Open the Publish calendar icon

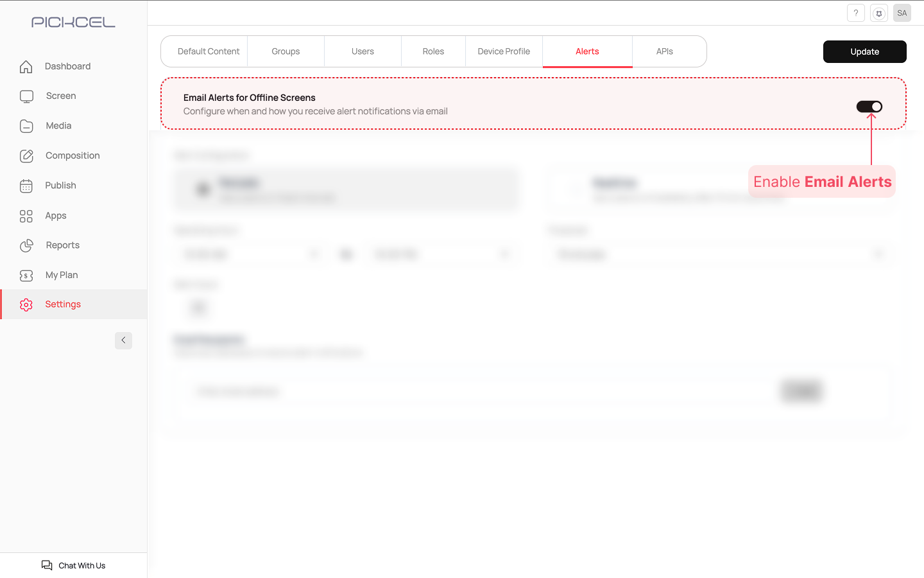point(26,186)
